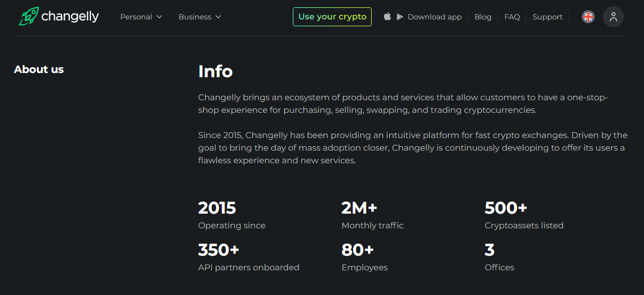Click the "80+" employees figure

click(x=357, y=250)
